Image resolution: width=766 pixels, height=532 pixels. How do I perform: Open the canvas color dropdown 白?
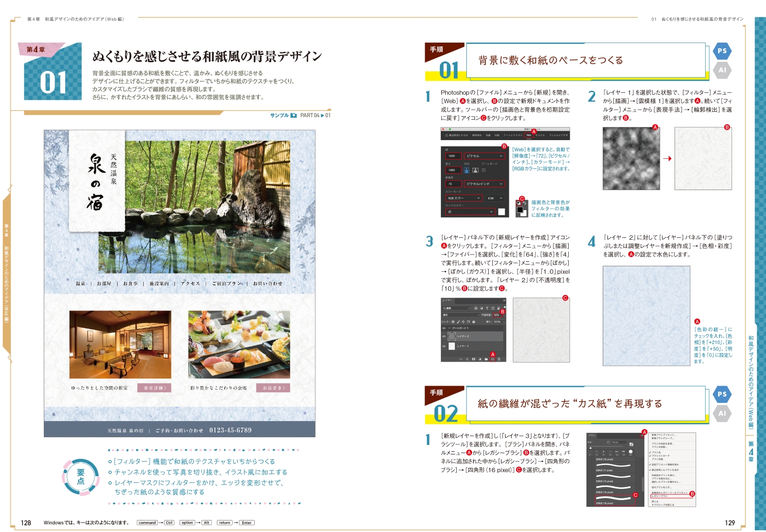click(470, 211)
